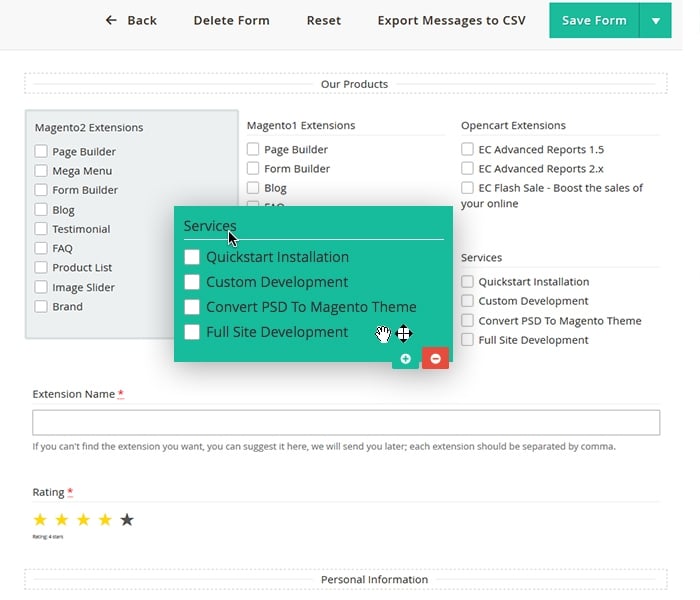Image resolution: width=700 pixels, height=600 pixels.
Task: Check Convert PSD To Magento Theme in right list
Action: click(467, 321)
